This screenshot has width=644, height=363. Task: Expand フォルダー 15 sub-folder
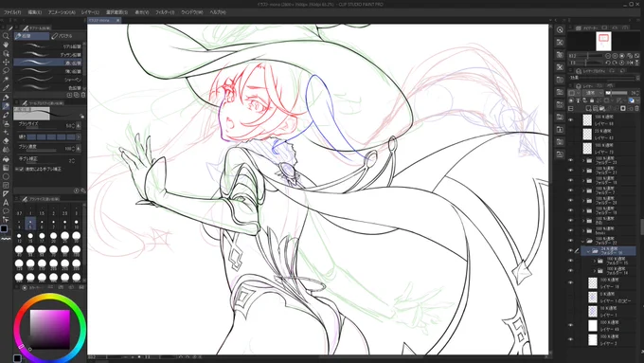point(595,261)
